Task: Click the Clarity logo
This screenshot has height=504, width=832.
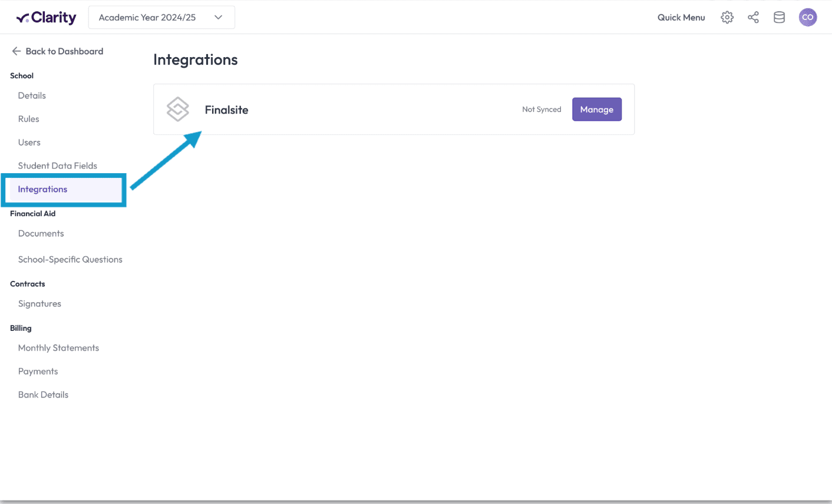Action: tap(46, 17)
